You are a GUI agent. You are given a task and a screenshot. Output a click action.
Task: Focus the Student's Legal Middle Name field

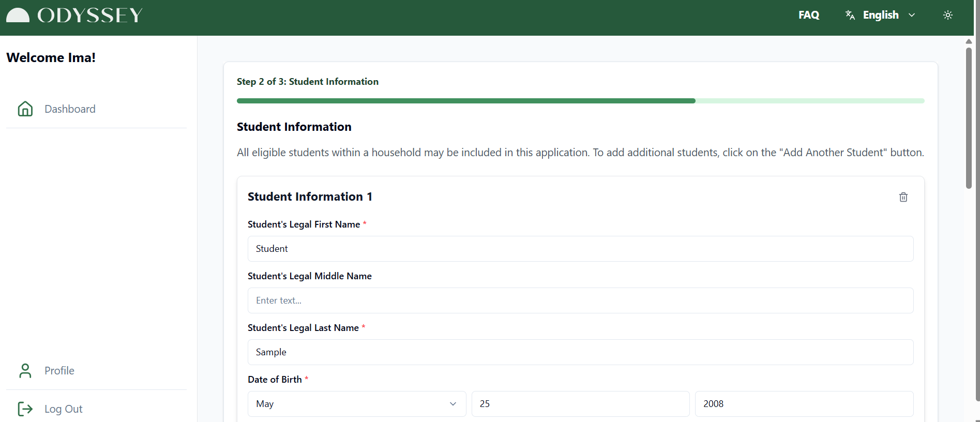pos(580,300)
